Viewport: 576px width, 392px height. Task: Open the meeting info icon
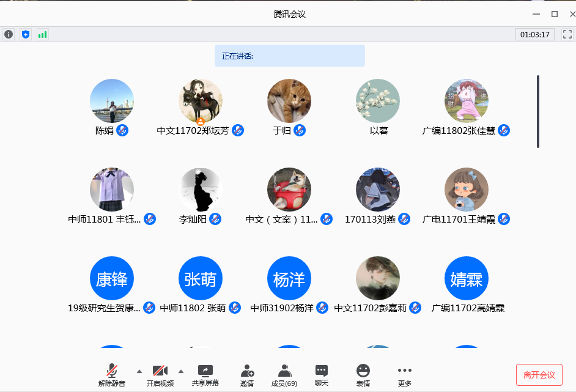(x=9, y=34)
